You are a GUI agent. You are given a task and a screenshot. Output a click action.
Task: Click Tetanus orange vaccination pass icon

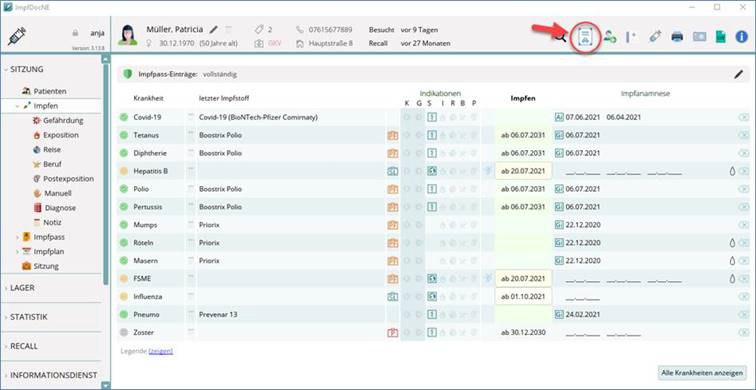[x=392, y=135]
